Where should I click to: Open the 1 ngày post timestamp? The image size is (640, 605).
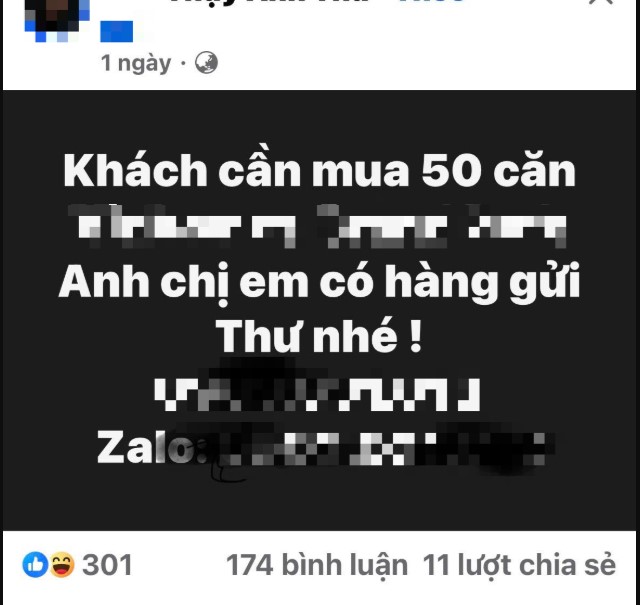coord(136,63)
